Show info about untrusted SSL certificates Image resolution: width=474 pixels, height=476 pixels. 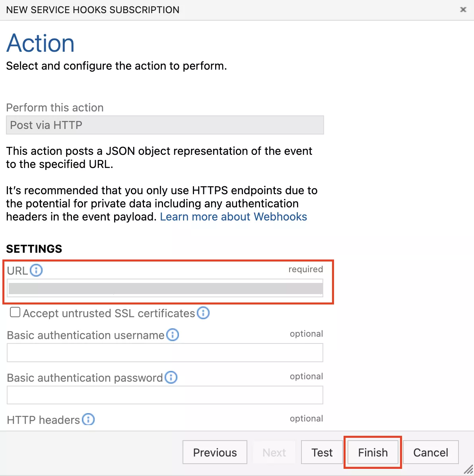coord(203,313)
